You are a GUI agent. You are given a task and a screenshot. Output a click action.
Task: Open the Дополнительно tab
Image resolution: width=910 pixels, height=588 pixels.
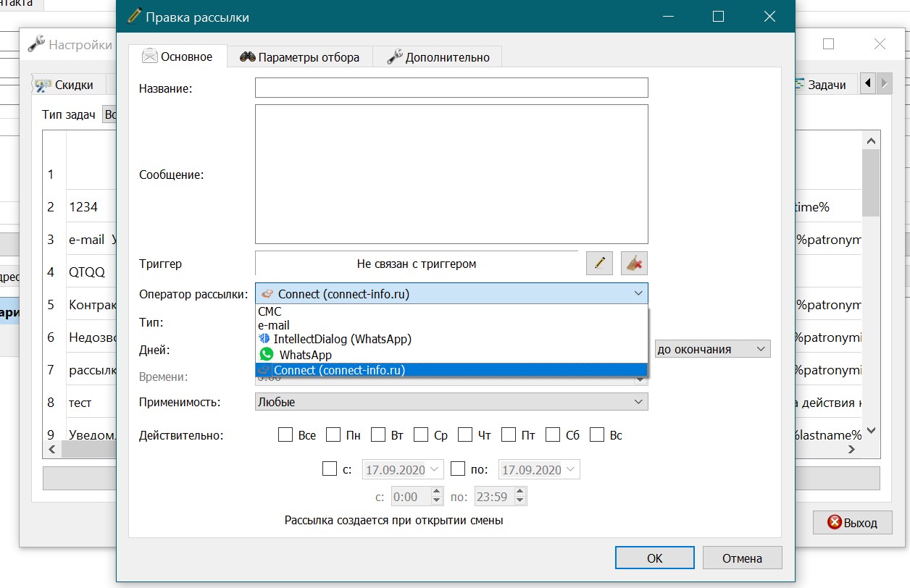(x=438, y=57)
